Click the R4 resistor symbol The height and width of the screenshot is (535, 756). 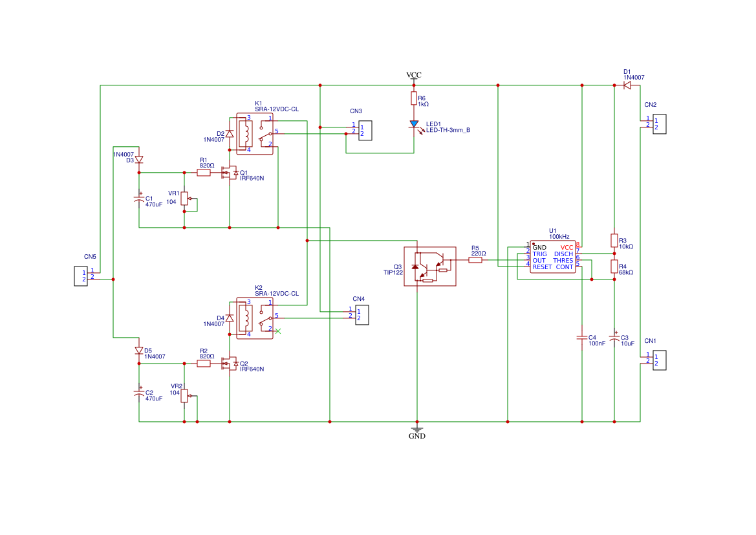[x=614, y=267]
